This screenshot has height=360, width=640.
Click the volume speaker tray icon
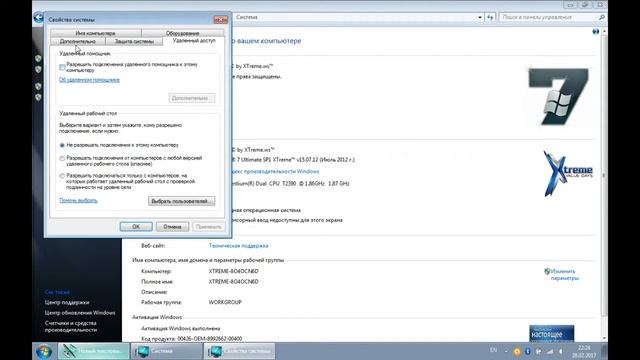click(561, 351)
